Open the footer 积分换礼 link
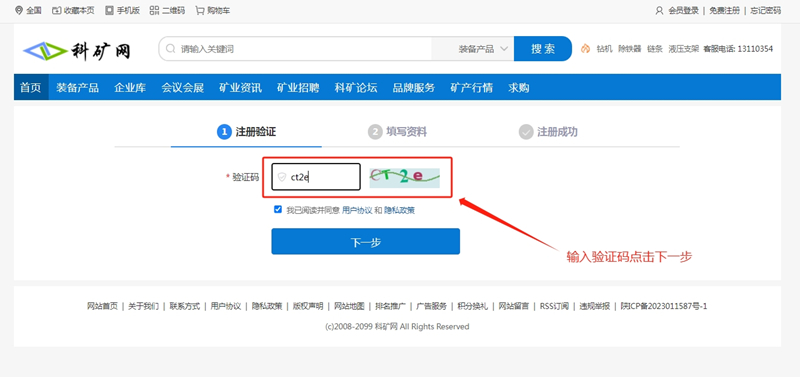800x377 pixels. pyautogui.click(x=472, y=306)
